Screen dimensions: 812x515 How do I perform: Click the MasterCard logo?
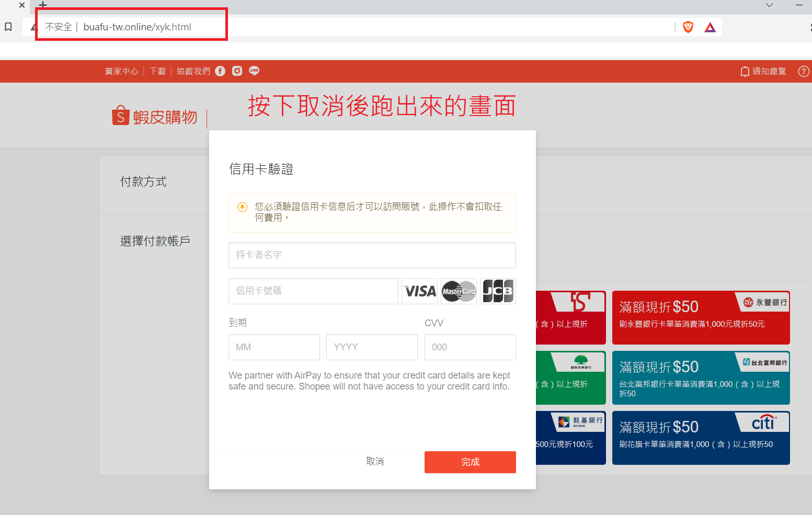click(459, 291)
